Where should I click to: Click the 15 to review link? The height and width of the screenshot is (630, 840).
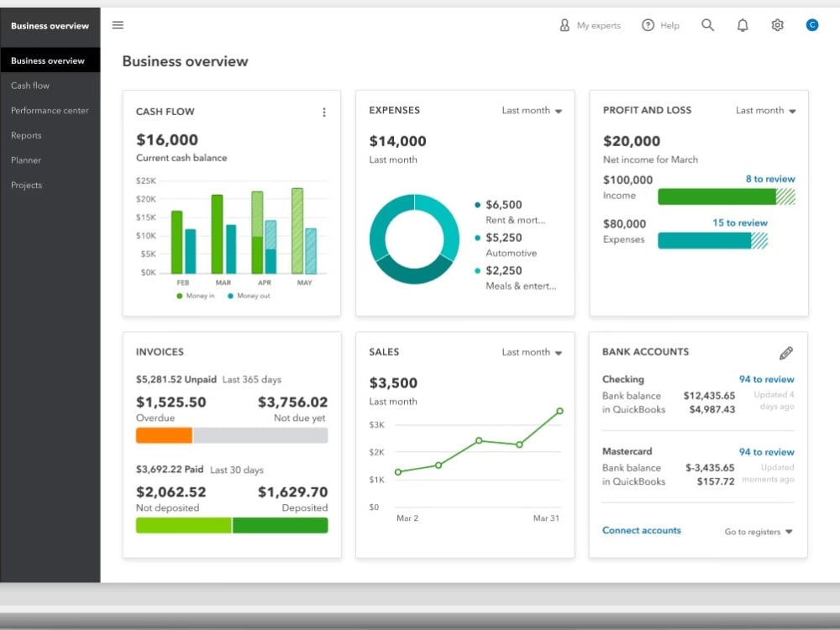[x=740, y=223]
